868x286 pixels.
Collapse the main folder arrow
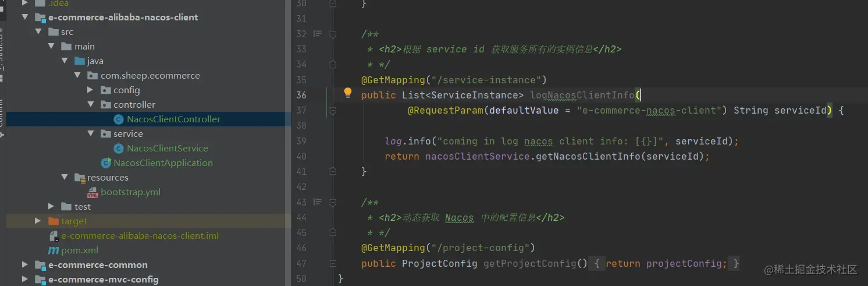51,47
